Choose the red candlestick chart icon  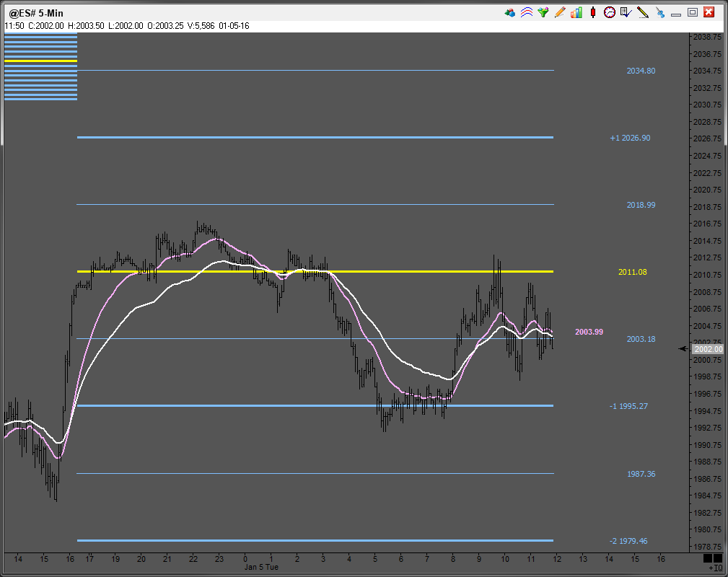[593, 12]
